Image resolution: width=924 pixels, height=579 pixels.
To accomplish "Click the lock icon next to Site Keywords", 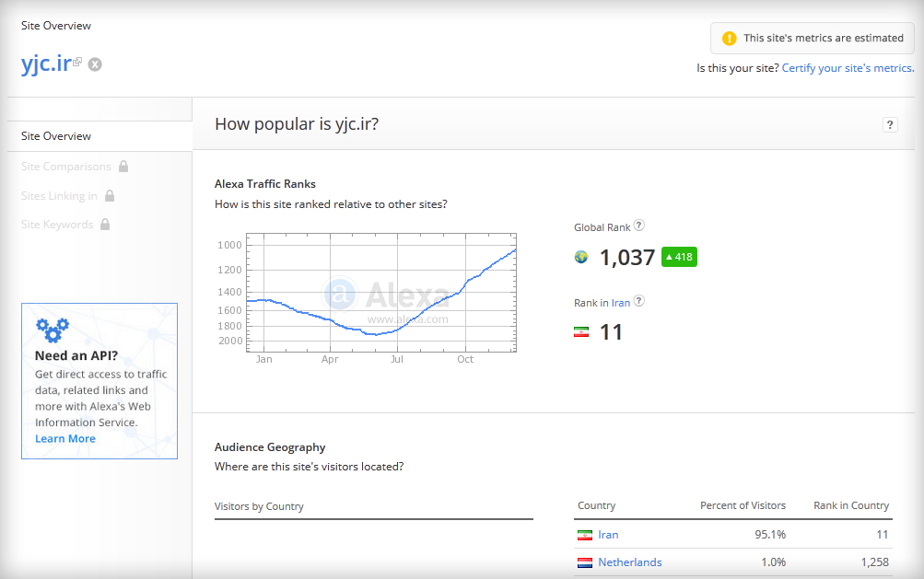I will (105, 224).
